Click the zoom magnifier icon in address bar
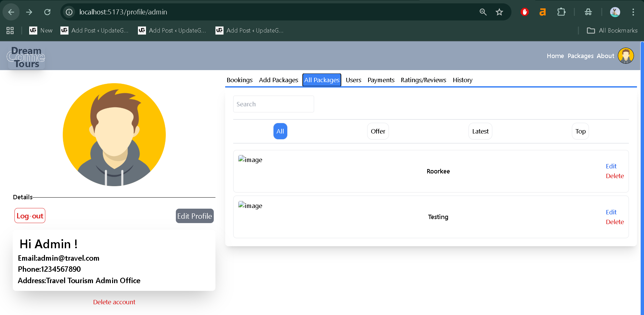 (x=483, y=12)
